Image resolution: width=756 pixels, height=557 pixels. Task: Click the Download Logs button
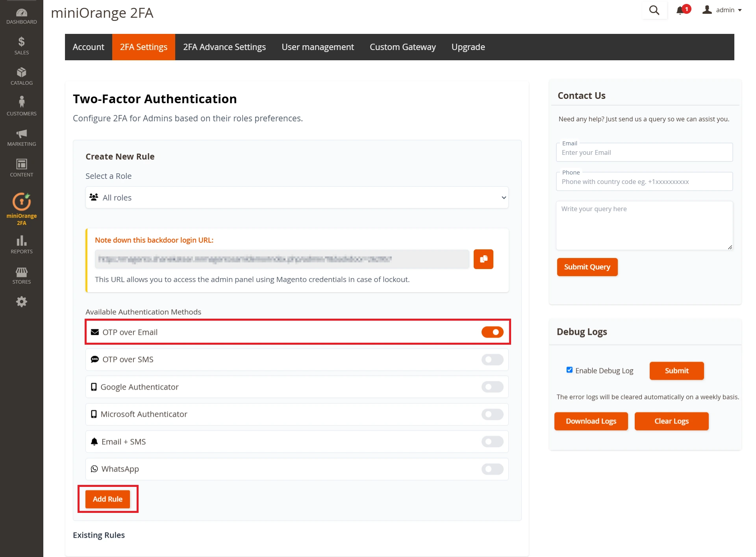pos(591,421)
